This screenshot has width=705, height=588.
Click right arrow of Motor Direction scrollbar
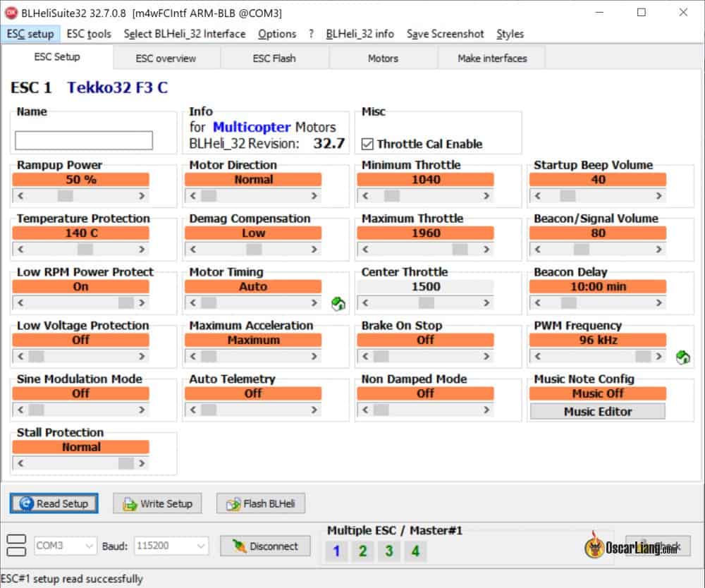pyautogui.click(x=314, y=195)
